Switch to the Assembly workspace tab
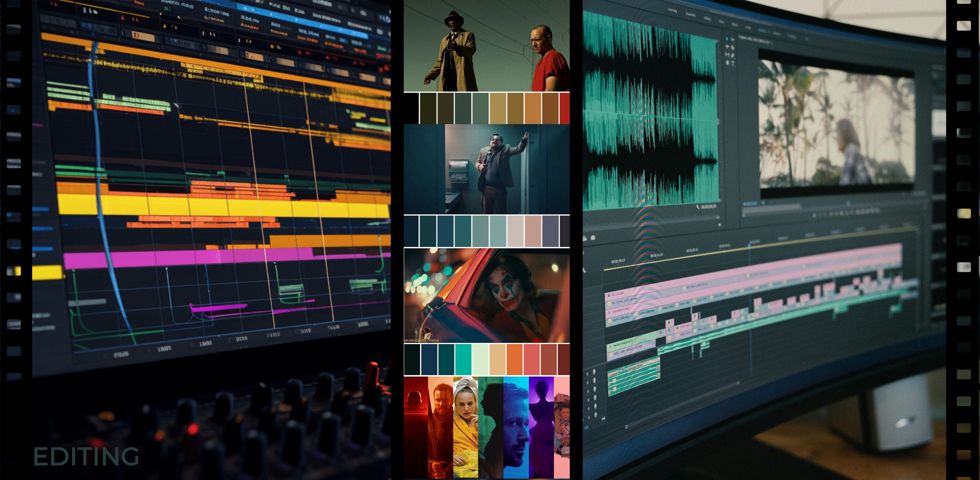Viewport: 980px width, 480px height. 691,15
